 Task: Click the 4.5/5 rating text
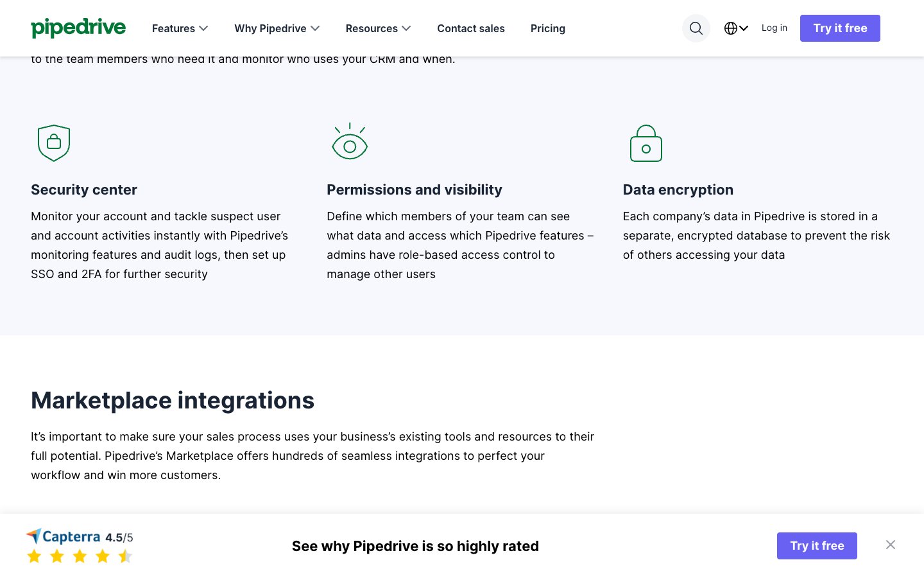pyautogui.click(x=120, y=536)
